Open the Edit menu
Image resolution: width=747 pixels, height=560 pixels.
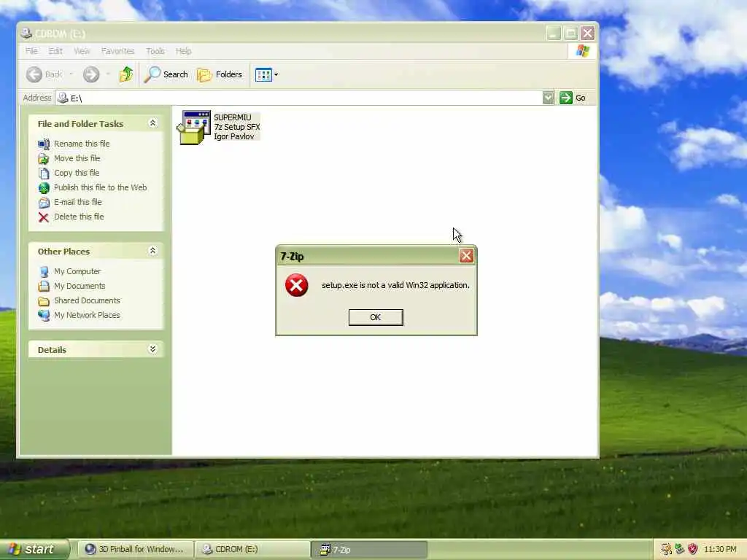point(55,51)
